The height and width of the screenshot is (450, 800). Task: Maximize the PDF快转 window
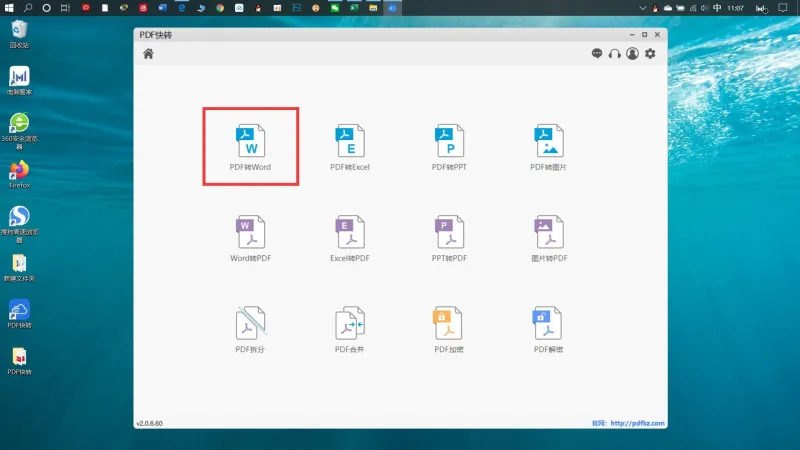pyautogui.click(x=644, y=35)
